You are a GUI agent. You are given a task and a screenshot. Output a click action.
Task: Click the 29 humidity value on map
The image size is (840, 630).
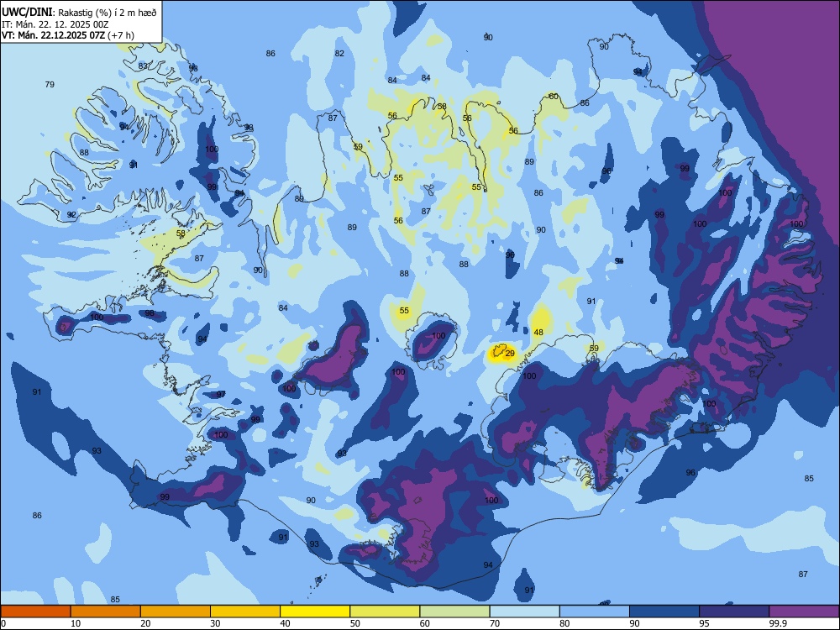[510, 353]
